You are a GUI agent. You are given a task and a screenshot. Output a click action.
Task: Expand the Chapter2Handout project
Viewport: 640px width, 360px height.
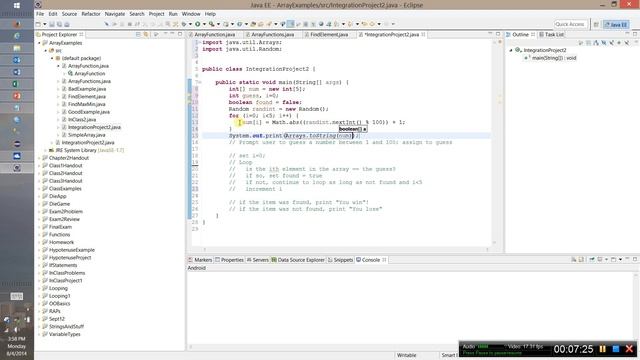[x=40, y=158]
